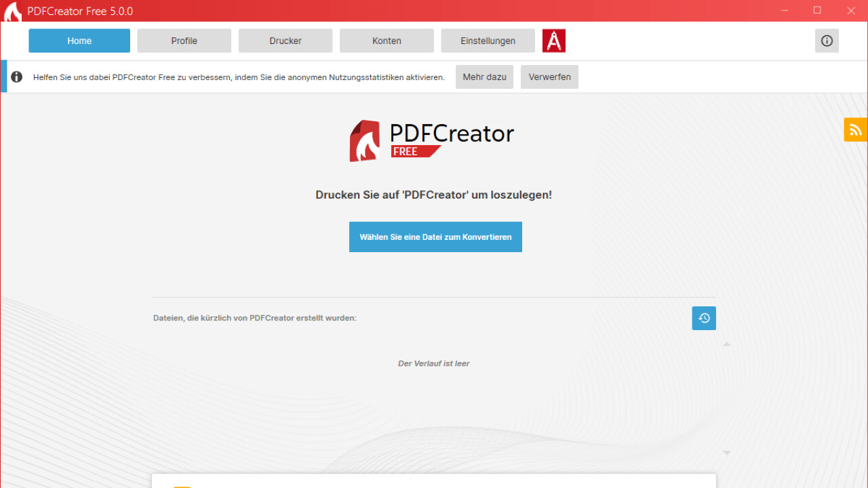Click the Mehr dazu button
Viewport: 868px width, 488px height.
click(484, 77)
